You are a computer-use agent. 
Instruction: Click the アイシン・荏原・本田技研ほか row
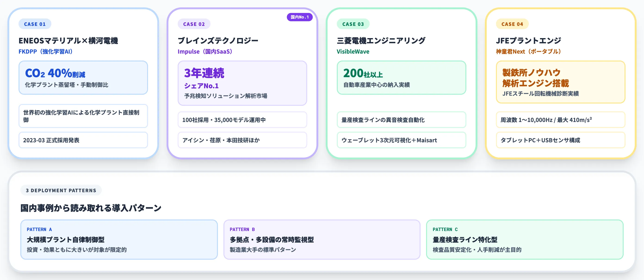point(242,140)
